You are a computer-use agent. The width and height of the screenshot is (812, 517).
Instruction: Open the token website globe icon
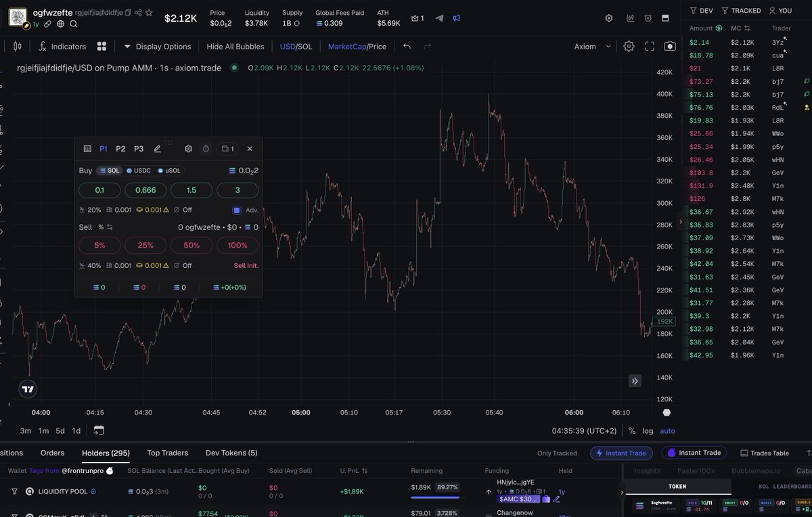pyautogui.click(x=60, y=24)
